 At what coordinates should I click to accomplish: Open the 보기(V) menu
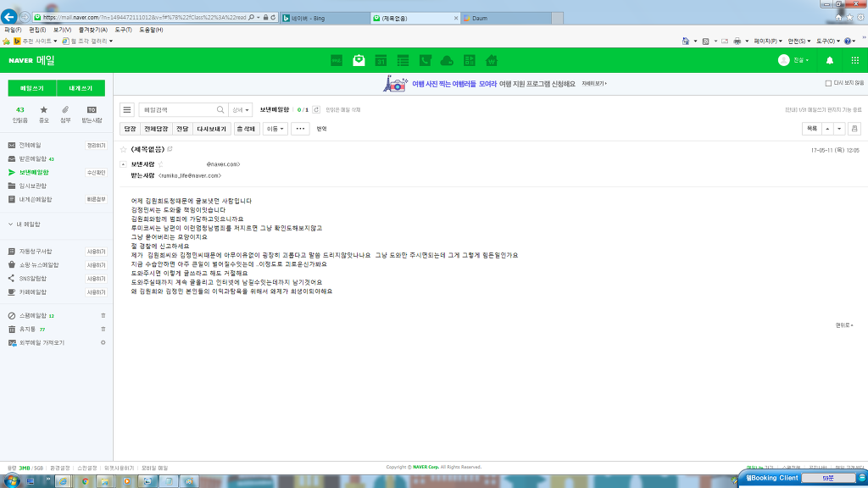tap(62, 30)
